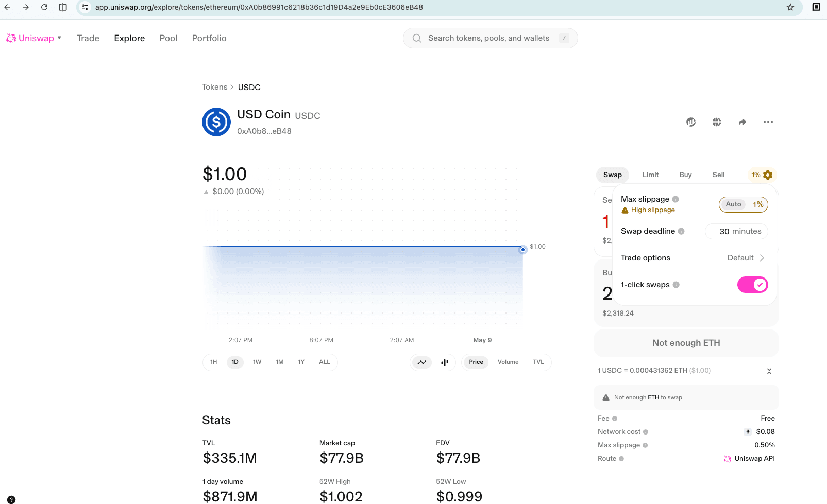Select the Buy tab
This screenshot has width=827, height=504.
pyautogui.click(x=686, y=175)
